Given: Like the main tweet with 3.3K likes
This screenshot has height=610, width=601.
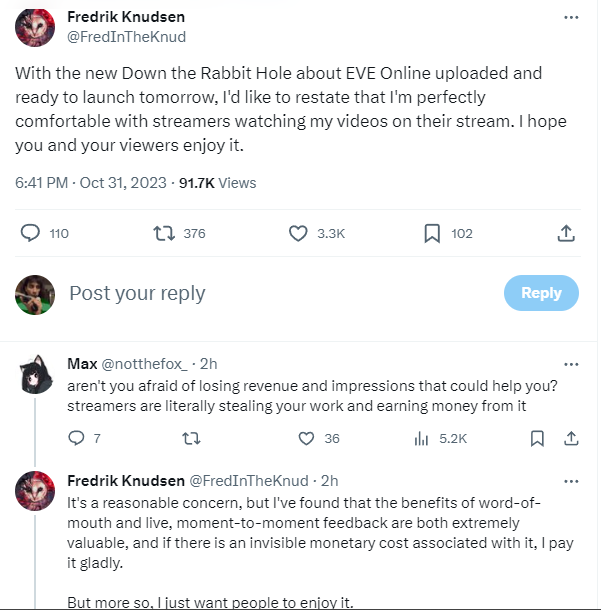Looking at the screenshot, I should 298,233.
